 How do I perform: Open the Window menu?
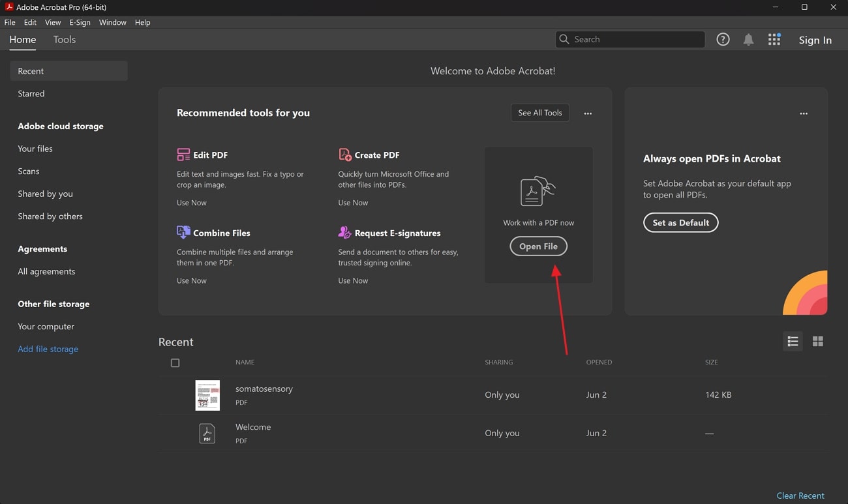pyautogui.click(x=113, y=22)
